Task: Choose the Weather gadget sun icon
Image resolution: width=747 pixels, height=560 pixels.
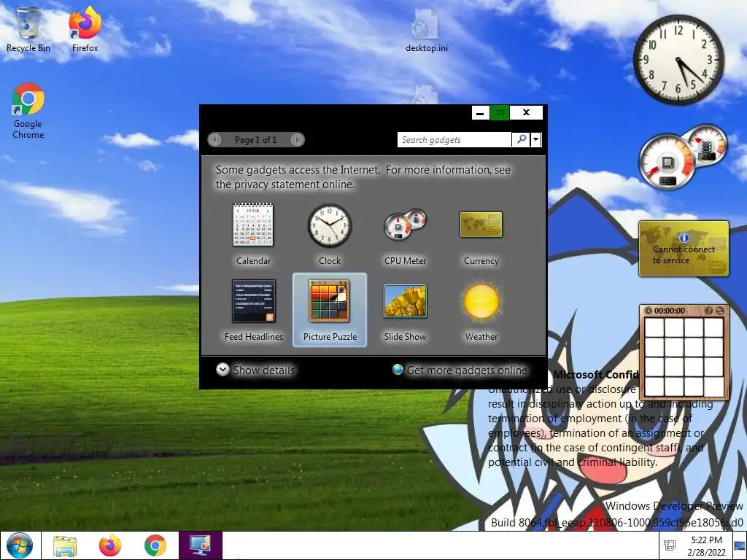Action: pos(481,301)
